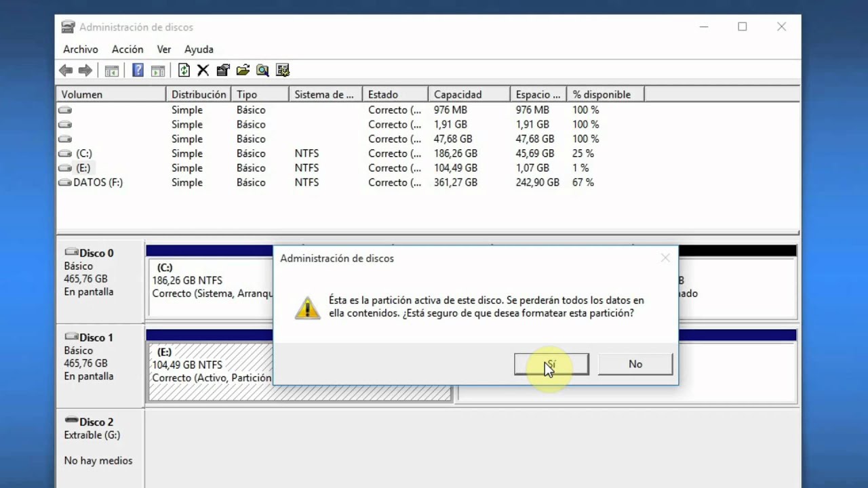
Task: Open the blue Help question-mark icon
Action: (x=138, y=70)
